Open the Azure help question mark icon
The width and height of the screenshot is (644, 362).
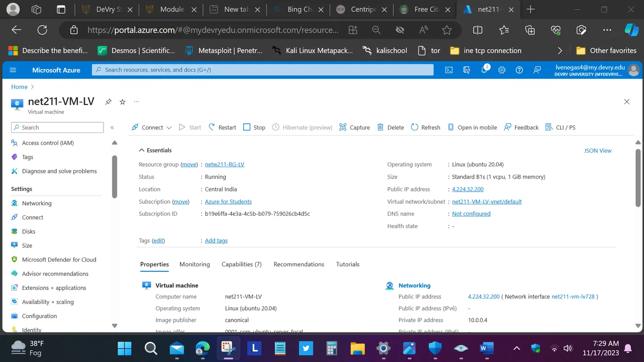[x=519, y=70]
